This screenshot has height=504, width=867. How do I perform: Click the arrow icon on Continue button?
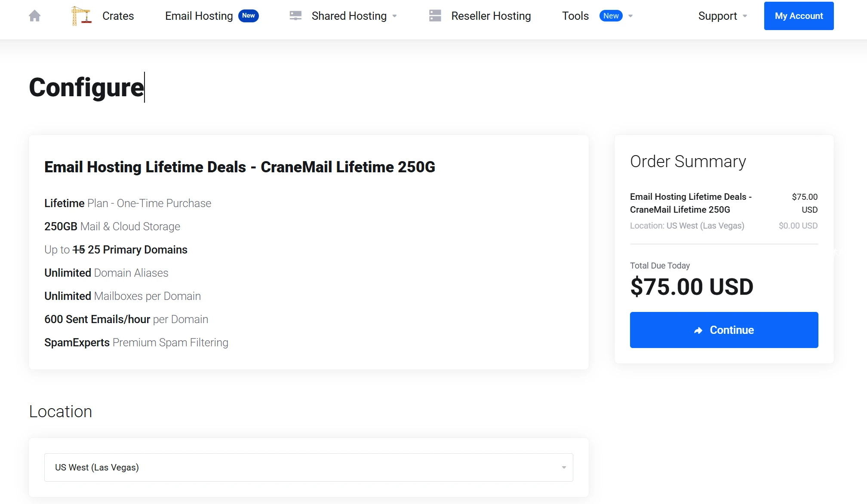(698, 330)
